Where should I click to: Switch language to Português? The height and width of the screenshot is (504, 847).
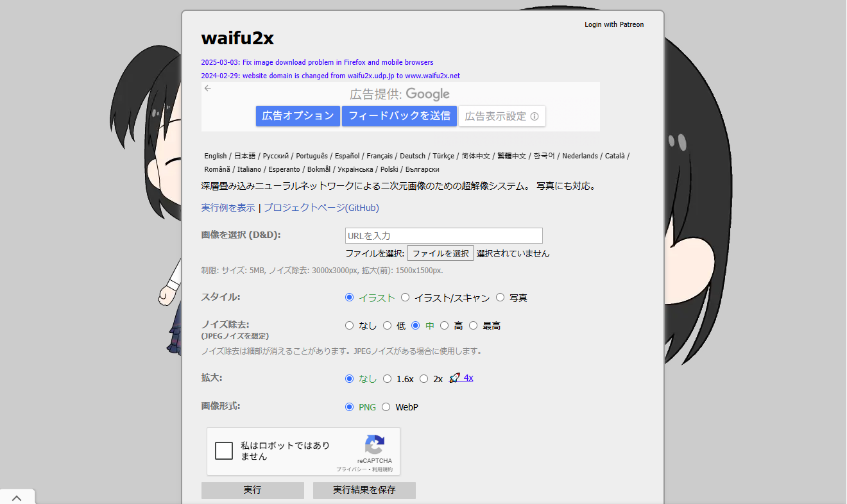(x=312, y=156)
